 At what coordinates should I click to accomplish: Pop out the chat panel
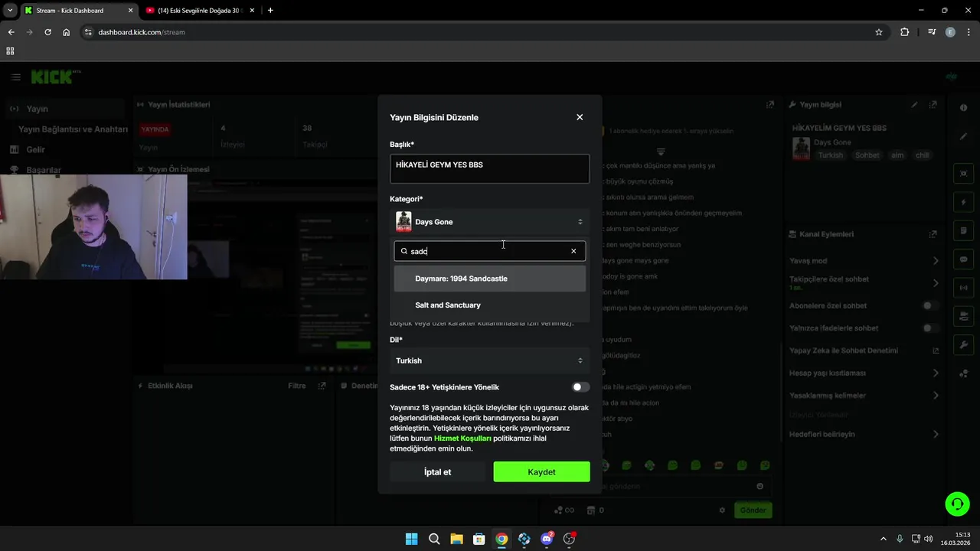(770, 105)
